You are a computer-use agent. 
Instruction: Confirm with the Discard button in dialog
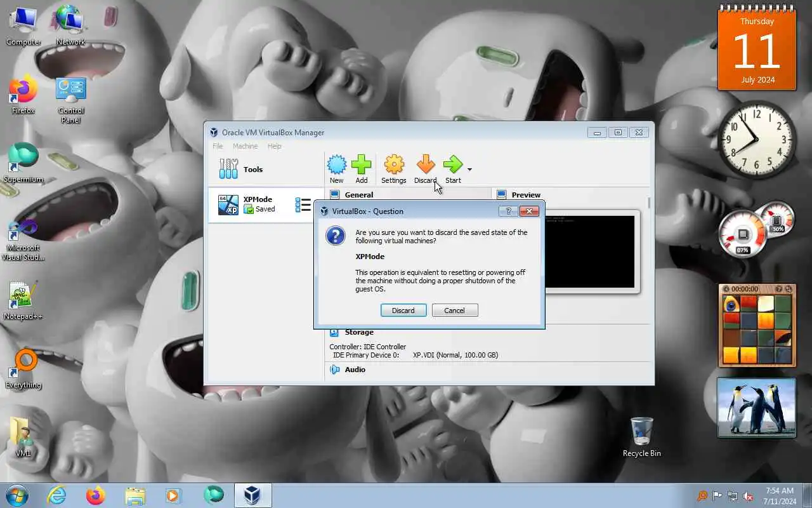403,311
